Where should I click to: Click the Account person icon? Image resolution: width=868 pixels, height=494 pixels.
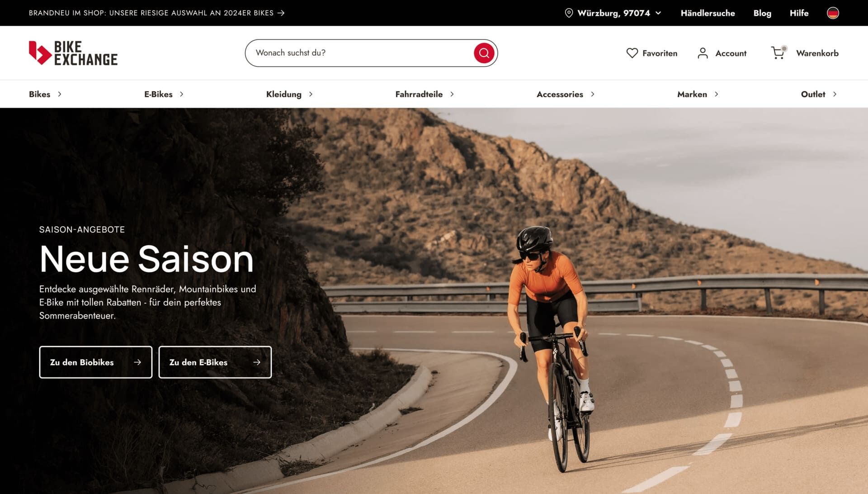(703, 53)
